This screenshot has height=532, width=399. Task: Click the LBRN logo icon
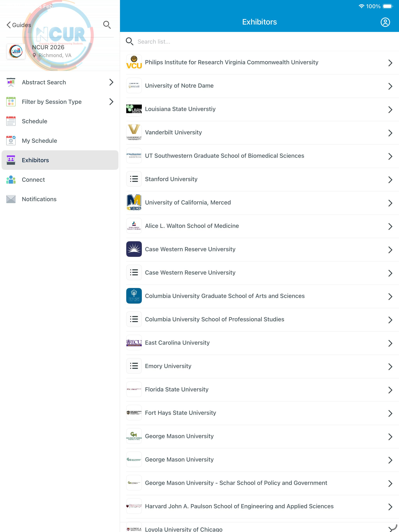[134, 109]
